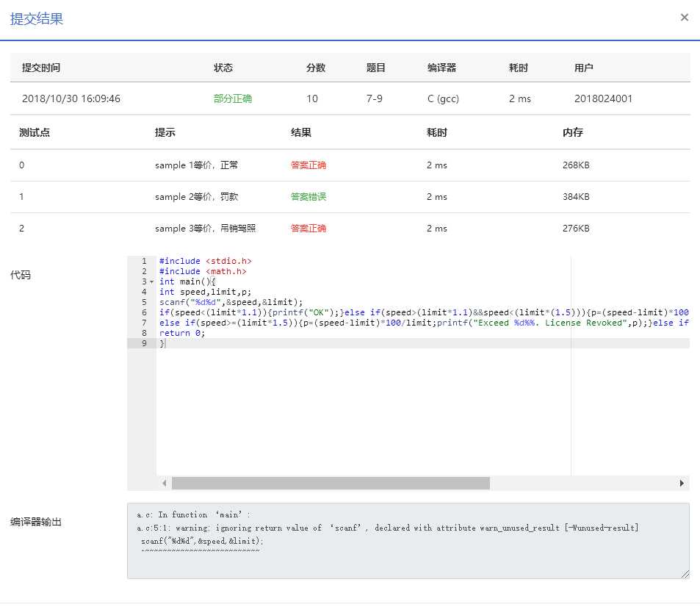The height and width of the screenshot is (610, 700).
Task: Click the 分数 column header
Action: click(x=316, y=68)
